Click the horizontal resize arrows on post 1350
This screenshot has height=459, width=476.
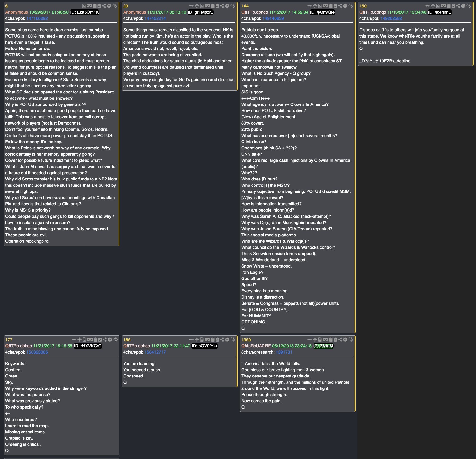[309, 339]
